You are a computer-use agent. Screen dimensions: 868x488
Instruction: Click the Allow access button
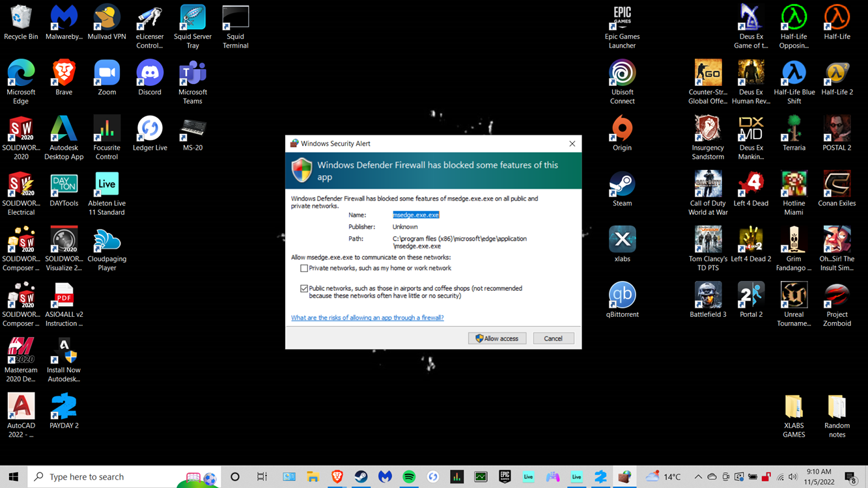click(x=497, y=338)
